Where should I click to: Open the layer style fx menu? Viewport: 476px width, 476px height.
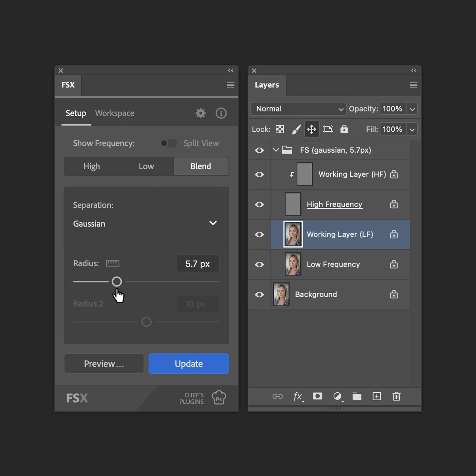point(298,396)
